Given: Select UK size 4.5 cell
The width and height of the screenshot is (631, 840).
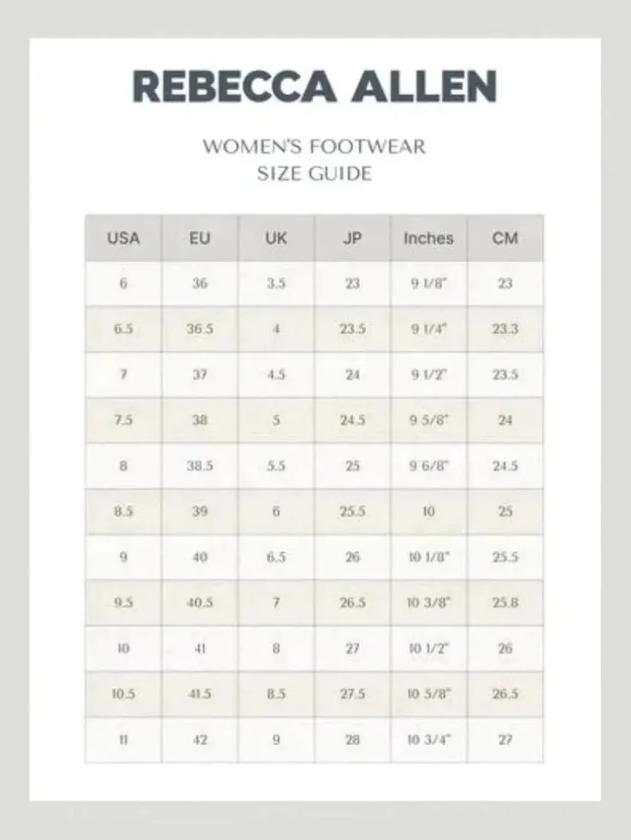Looking at the screenshot, I should (276, 374).
